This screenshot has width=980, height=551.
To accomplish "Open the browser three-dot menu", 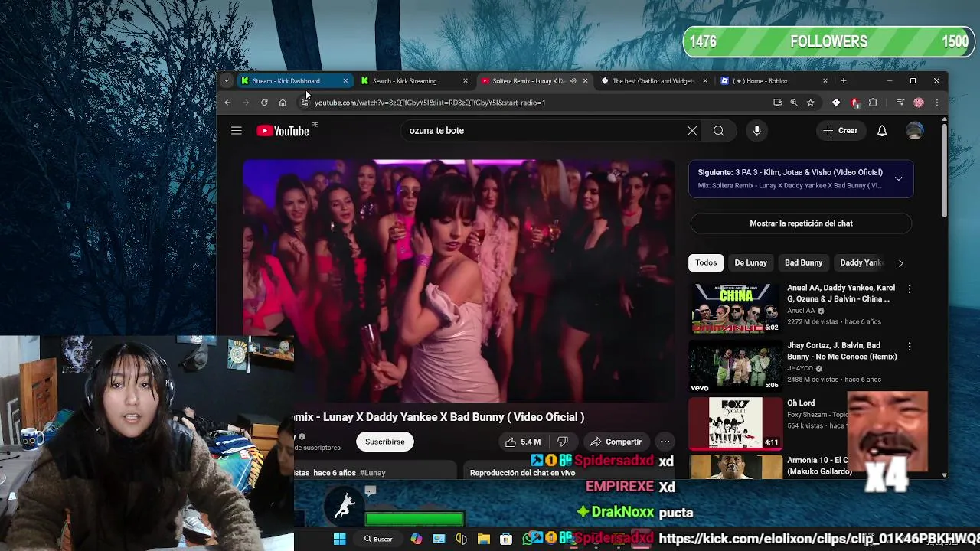I will click(936, 103).
